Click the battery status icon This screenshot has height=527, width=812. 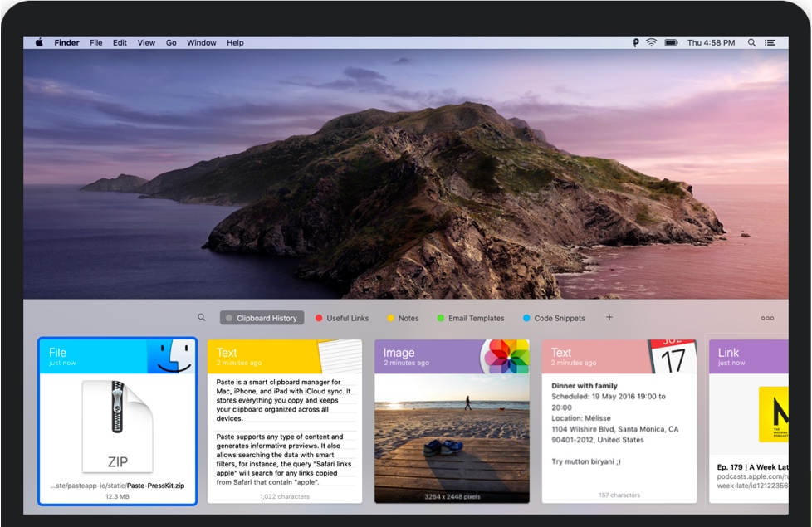[671, 42]
